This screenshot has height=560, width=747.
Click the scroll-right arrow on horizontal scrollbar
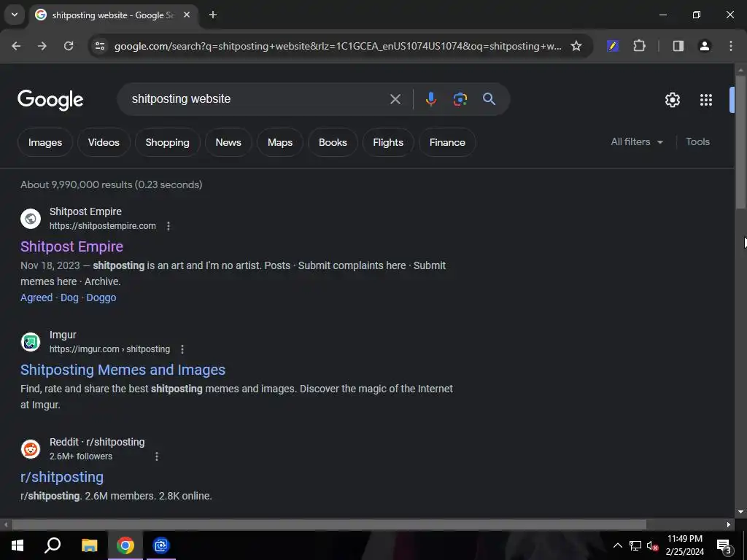729,525
